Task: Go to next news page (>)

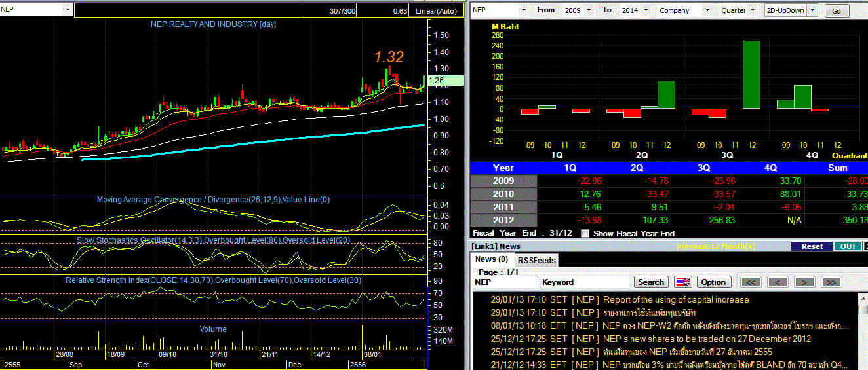Action: pyautogui.click(x=804, y=282)
